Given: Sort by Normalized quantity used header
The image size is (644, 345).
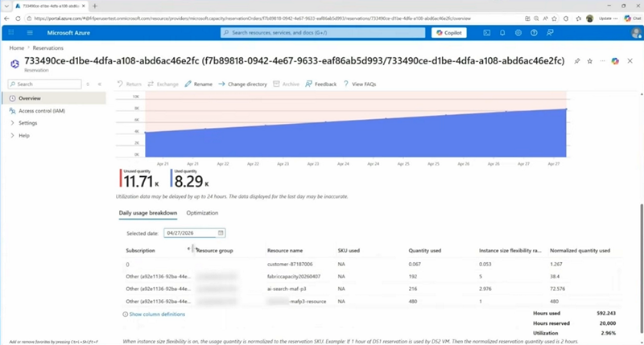Looking at the screenshot, I should (580, 251).
